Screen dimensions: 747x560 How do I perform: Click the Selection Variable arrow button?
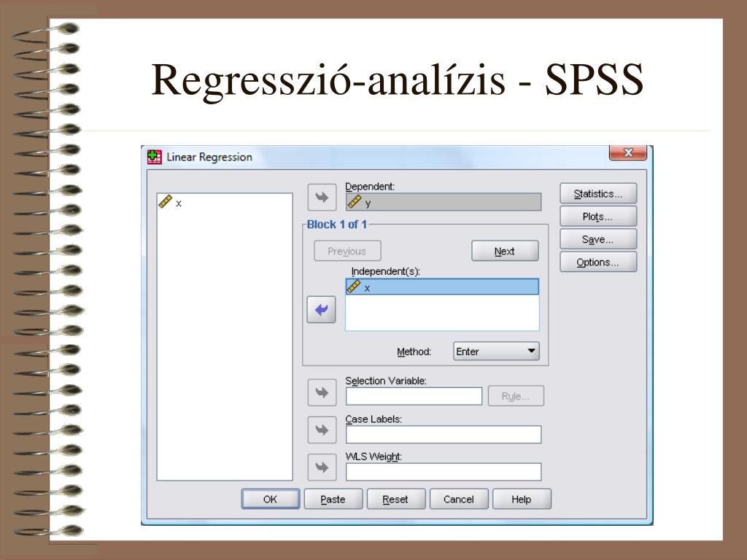click(x=322, y=392)
